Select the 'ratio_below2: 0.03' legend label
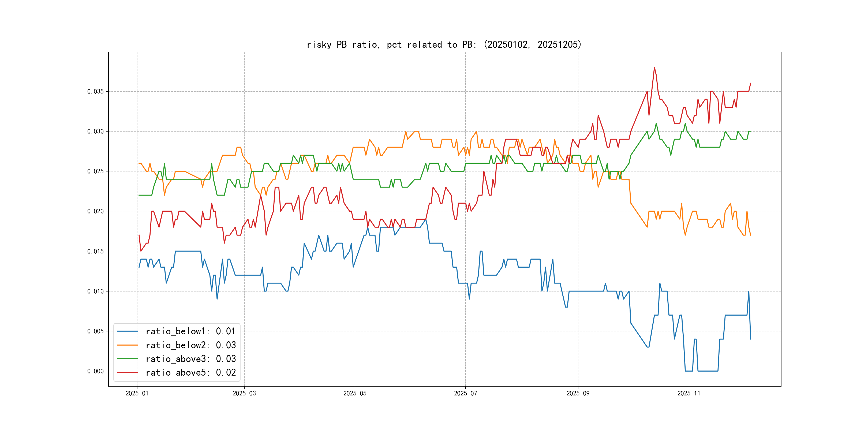 pos(190,345)
